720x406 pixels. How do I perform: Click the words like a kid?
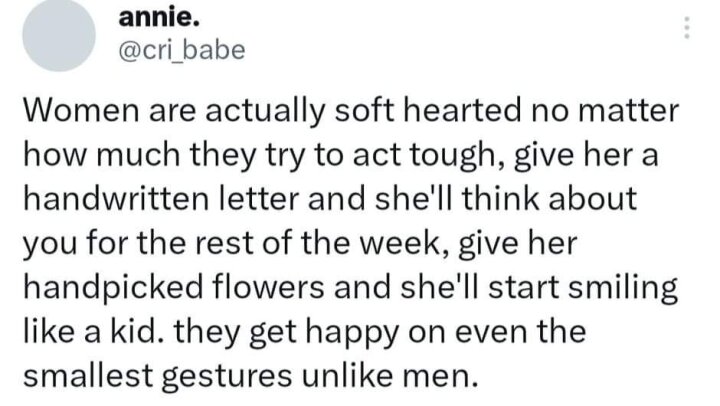pyautogui.click(x=90, y=332)
